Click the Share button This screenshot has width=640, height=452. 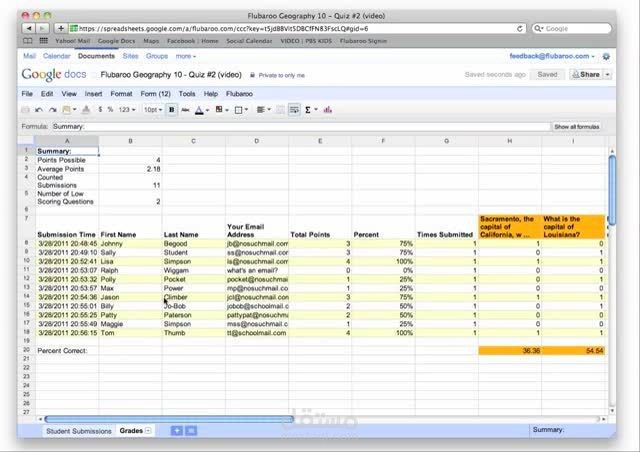tap(586, 75)
